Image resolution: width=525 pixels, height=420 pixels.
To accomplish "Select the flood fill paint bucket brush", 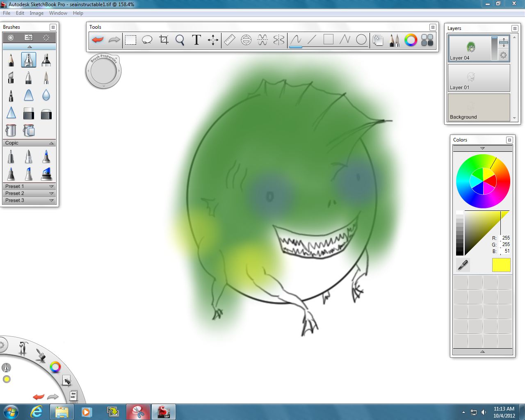I will pyautogui.click(x=11, y=130).
